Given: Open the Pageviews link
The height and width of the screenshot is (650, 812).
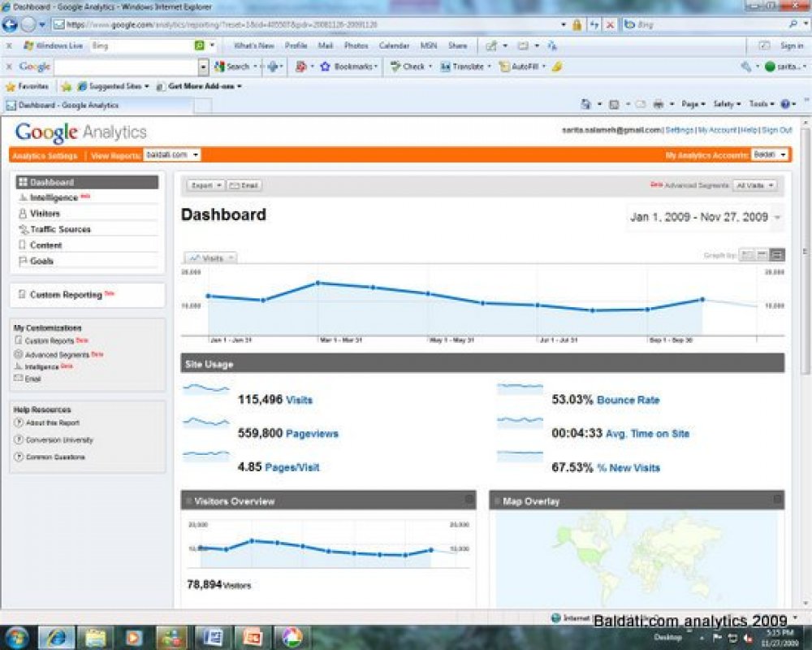Looking at the screenshot, I should click(x=313, y=434).
